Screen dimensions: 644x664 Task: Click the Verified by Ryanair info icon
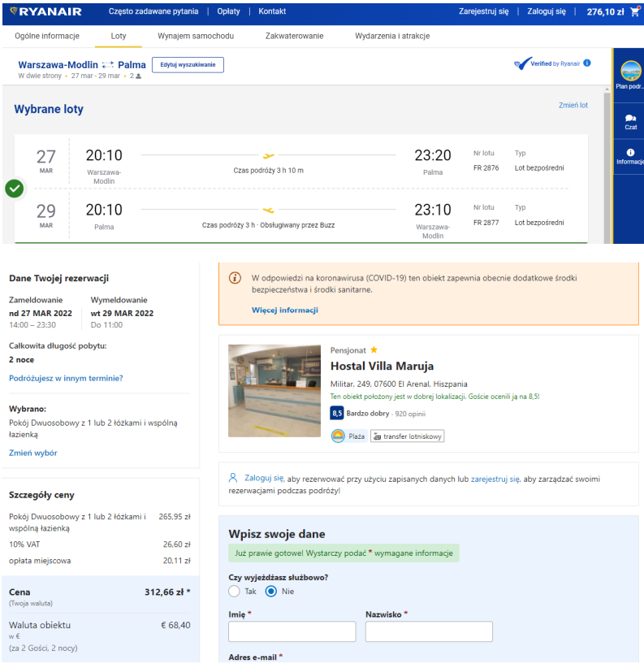click(x=587, y=63)
